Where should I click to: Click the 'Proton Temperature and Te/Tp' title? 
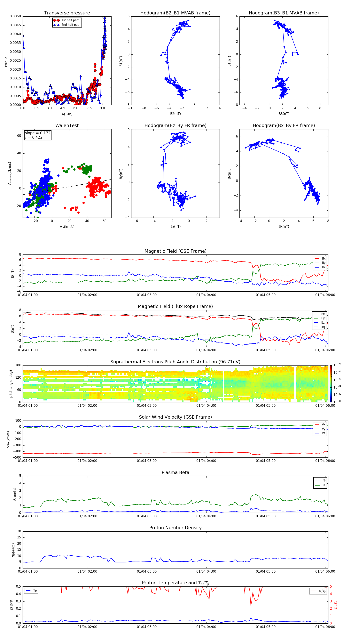point(175,583)
